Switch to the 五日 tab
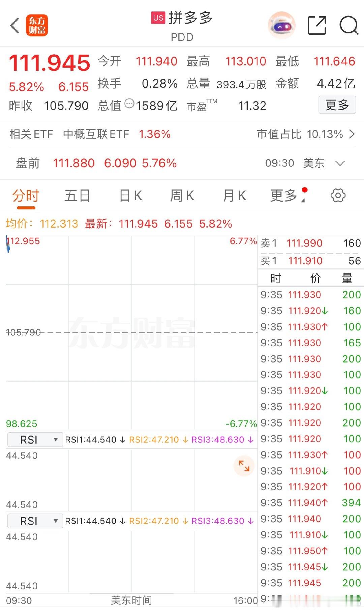 pyautogui.click(x=77, y=196)
